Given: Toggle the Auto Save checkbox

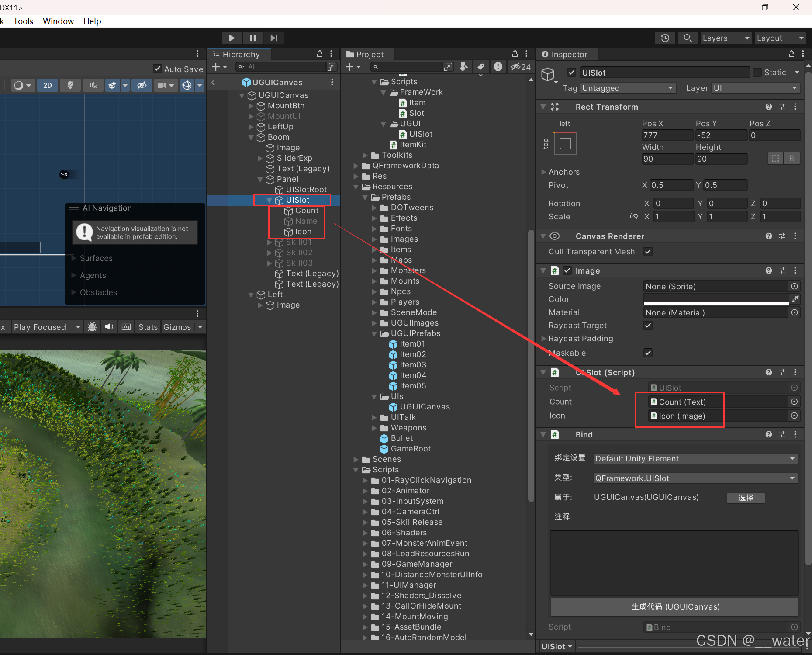Looking at the screenshot, I should point(158,69).
